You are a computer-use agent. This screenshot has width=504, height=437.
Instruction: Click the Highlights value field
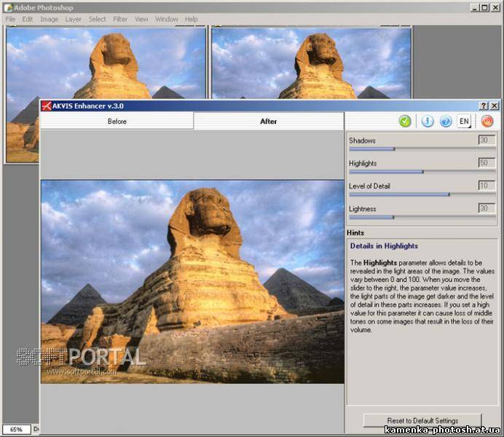pyautogui.click(x=487, y=162)
